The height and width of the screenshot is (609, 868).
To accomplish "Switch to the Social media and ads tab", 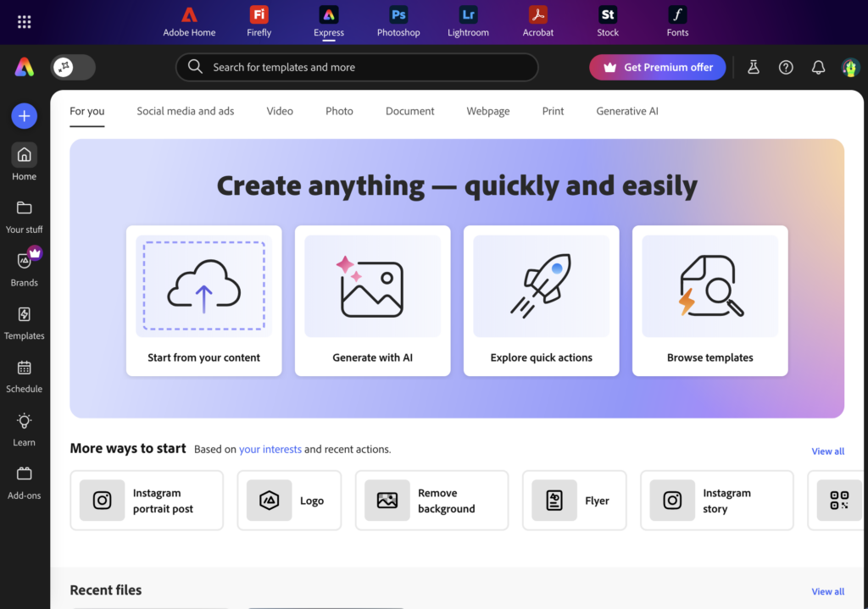I will 186,111.
